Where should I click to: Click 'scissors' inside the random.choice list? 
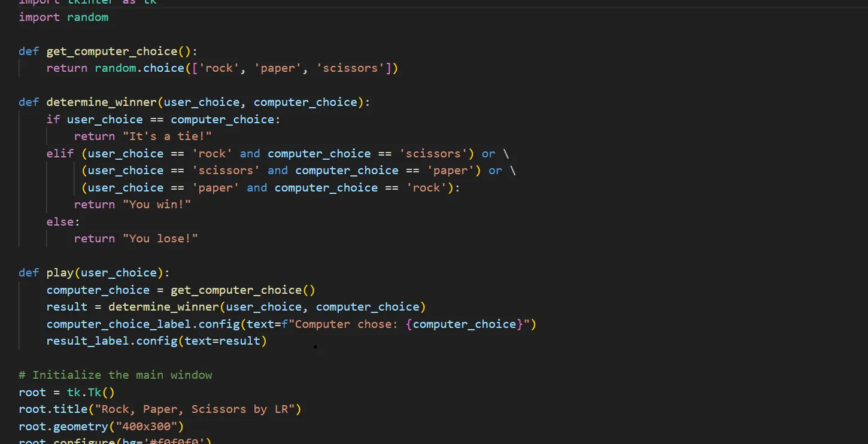tap(350, 68)
